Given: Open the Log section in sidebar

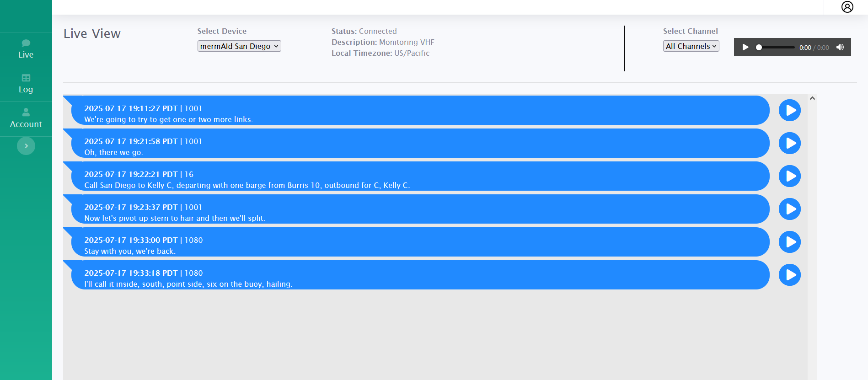Looking at the screenshot, I should tap(26, 84).
